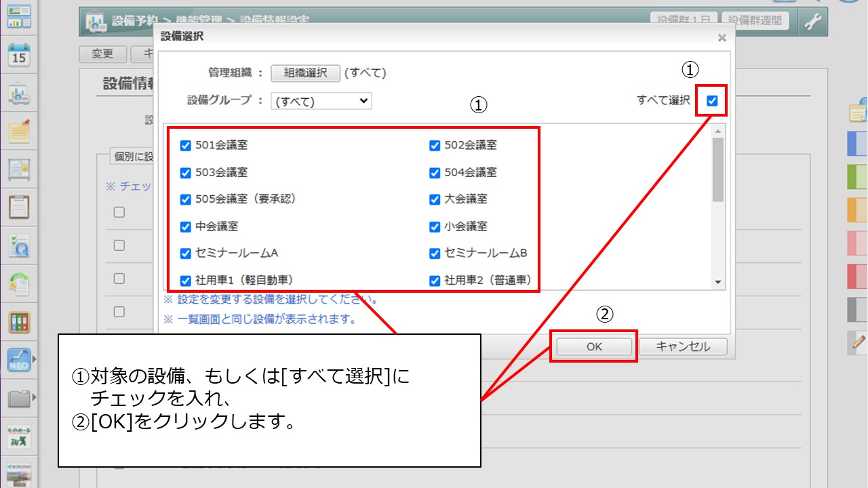This screenshot has width=868, height=488.
Task: Open the calendar icon showing 15
Action: click(x=19, y=55)
